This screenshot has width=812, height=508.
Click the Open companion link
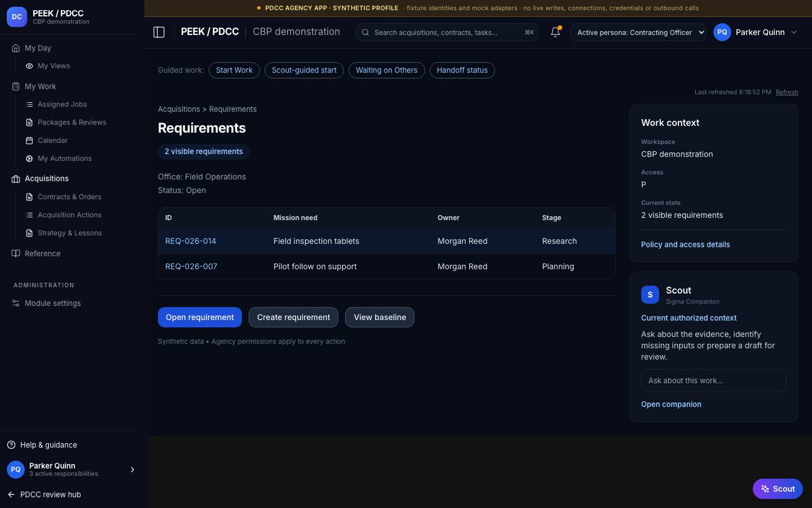(x=671, y=404)
